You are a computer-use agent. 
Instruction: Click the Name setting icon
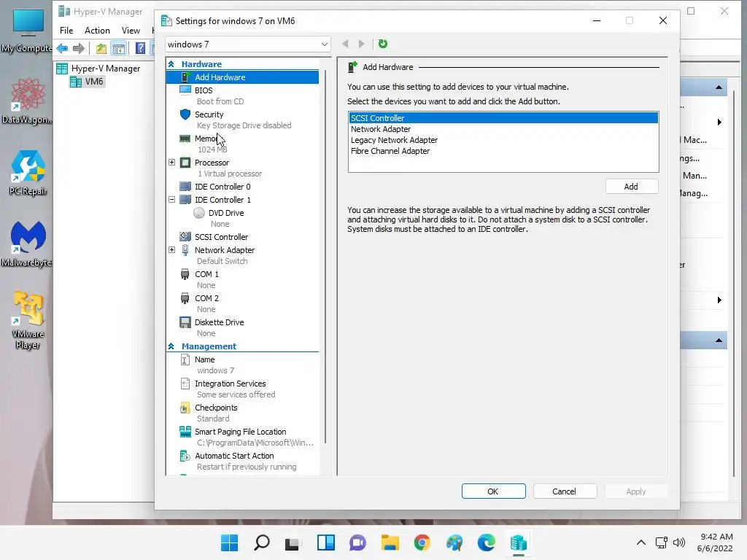tap(185, 359)
